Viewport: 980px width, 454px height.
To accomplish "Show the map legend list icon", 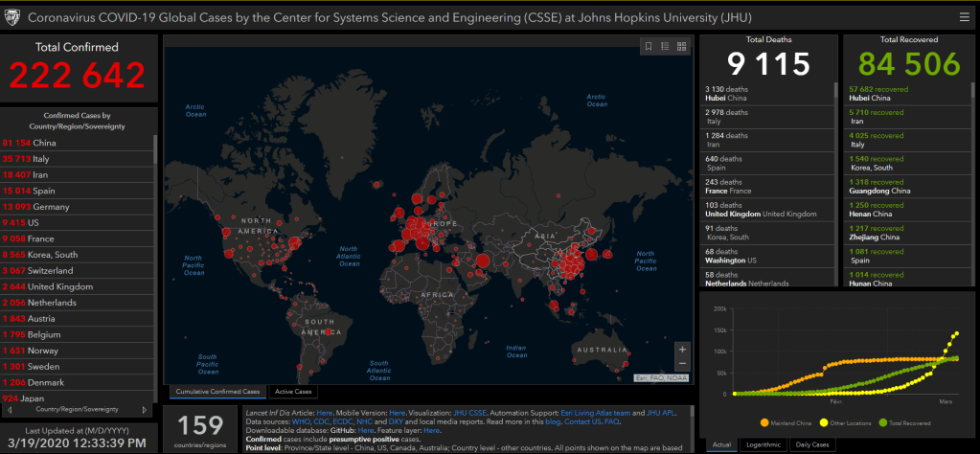I will [x=665, y=46].
